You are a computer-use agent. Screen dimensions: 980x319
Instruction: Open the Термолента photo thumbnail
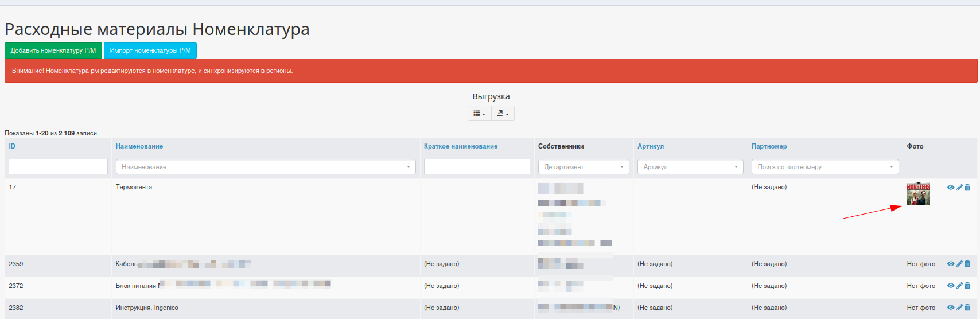coord(918,194)
